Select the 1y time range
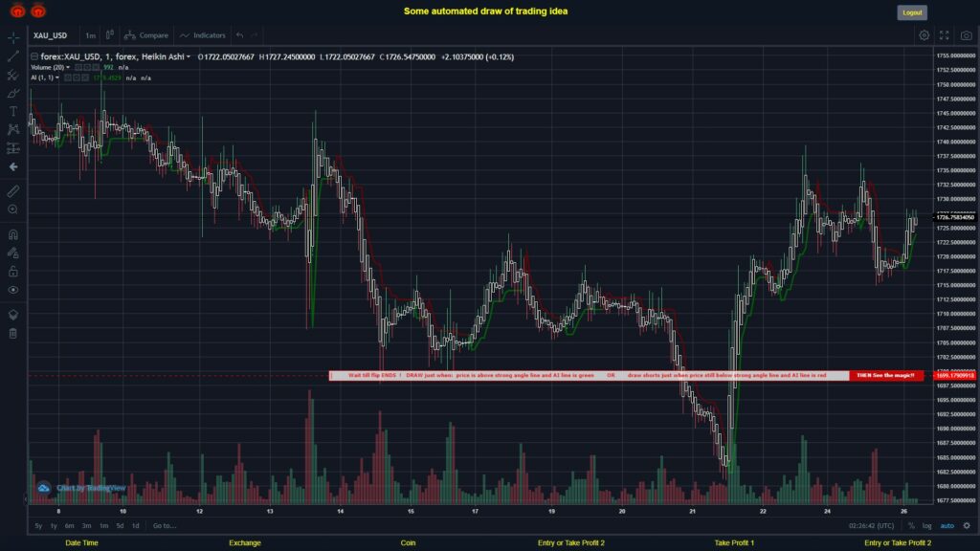This screenshot has width=980, height=551. [54, 526]
